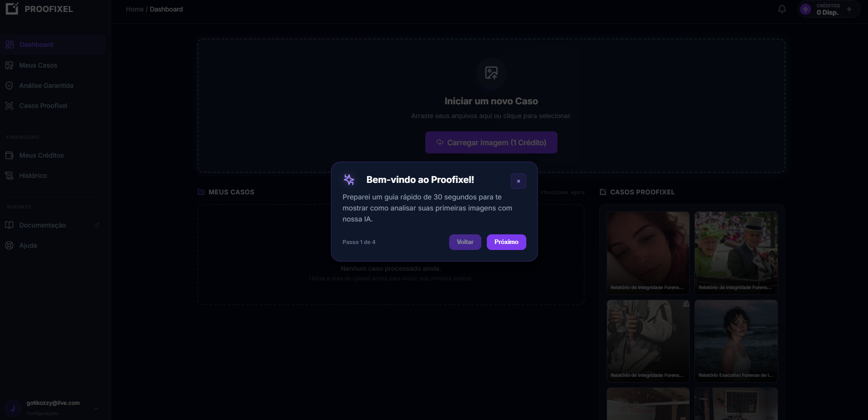Screen dimensions: 868x420
Task: Click the Voltar button
Action: [x=465, y=242]
